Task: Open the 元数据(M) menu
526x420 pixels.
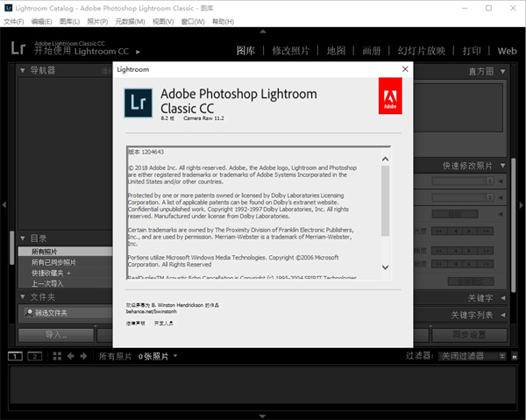Action: coord(130,21)
